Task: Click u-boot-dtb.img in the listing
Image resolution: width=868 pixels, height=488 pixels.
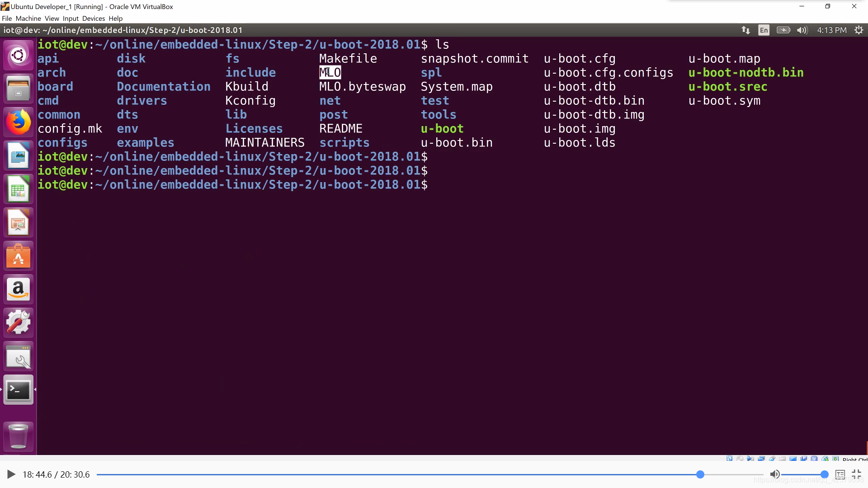Action: coord(594,115)
